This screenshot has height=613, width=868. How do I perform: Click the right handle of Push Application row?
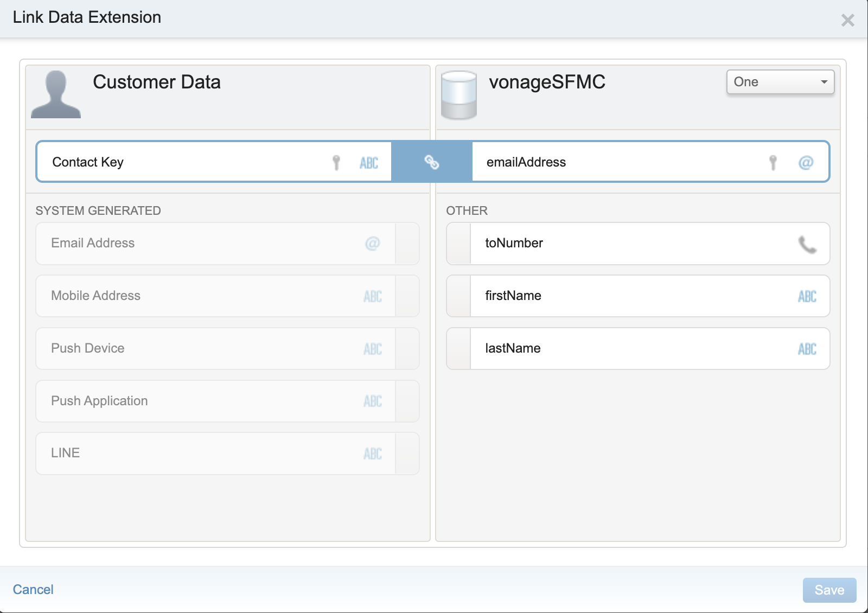point(407,401)
